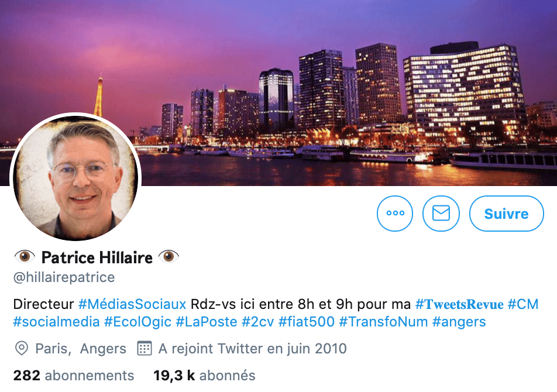Click the Paris skyline banner image
The image size is (557, 392).
[x=278, y=92]
